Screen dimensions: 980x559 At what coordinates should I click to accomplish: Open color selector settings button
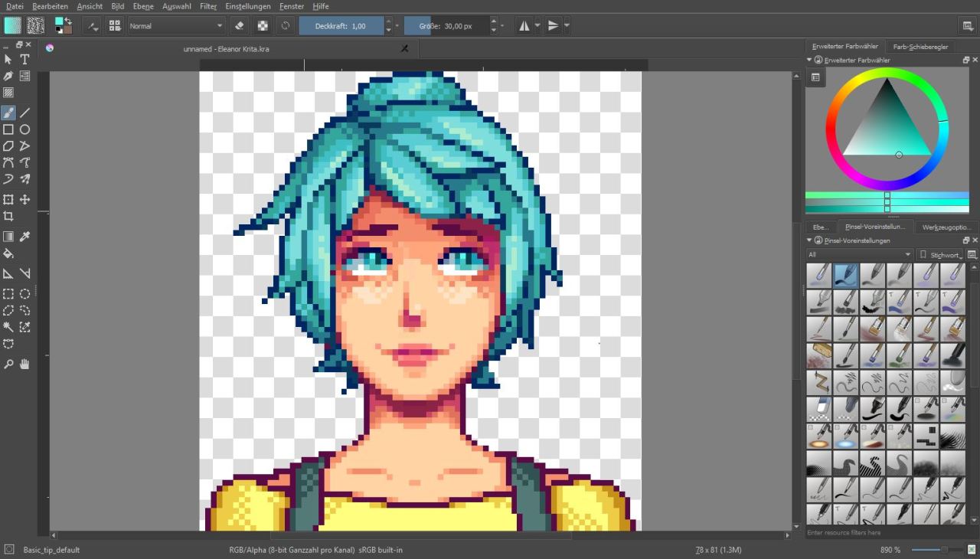tap(815, 77)
